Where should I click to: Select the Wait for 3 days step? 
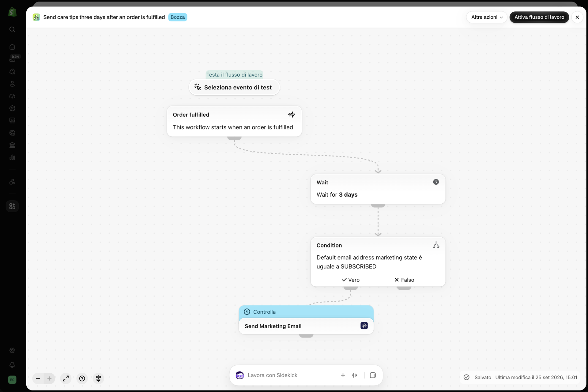pos(378,189)
